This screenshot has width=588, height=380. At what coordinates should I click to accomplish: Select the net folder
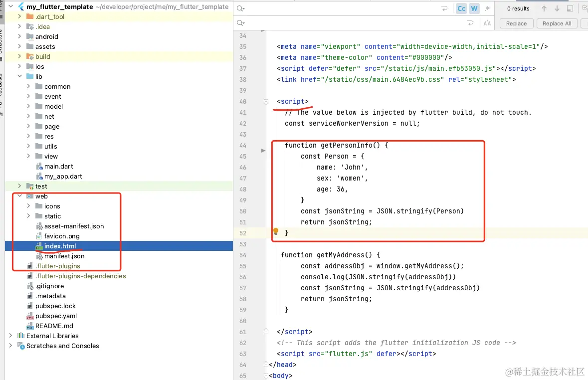pyautogui.click(x=49, y=116)
